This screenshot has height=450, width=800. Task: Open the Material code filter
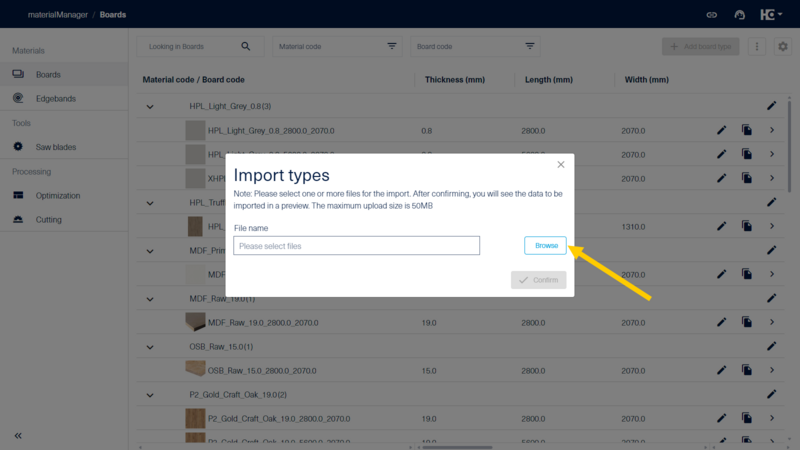(337, 46)
